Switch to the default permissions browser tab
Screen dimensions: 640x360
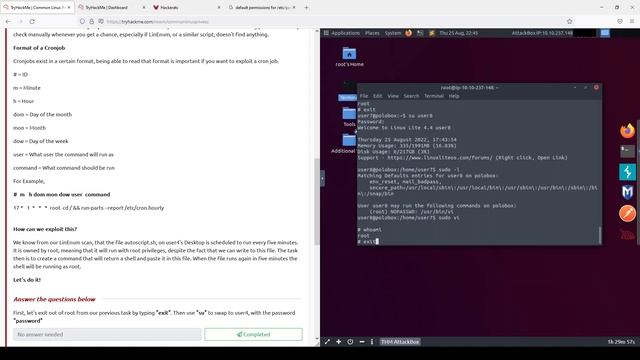tap(261, 7)
